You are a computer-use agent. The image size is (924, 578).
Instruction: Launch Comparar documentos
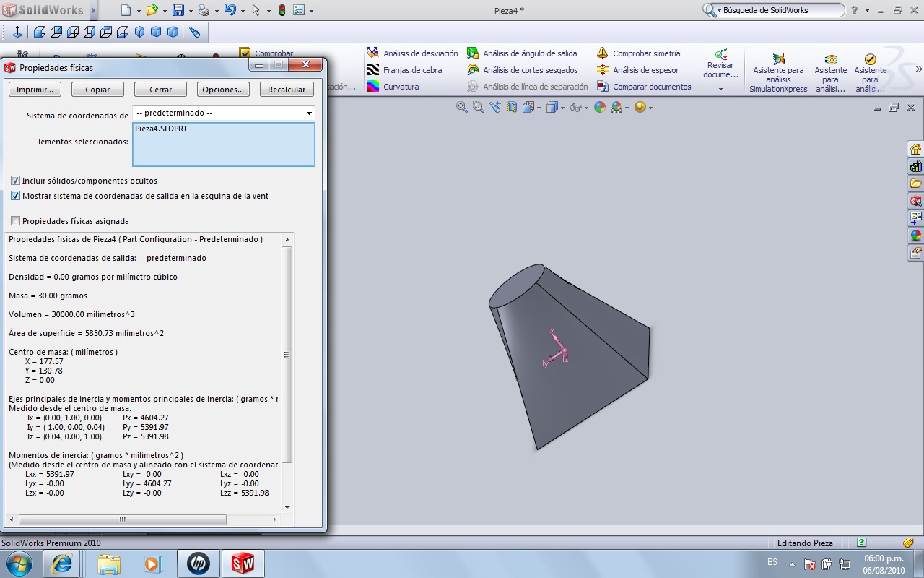click(x=644, y=87)
